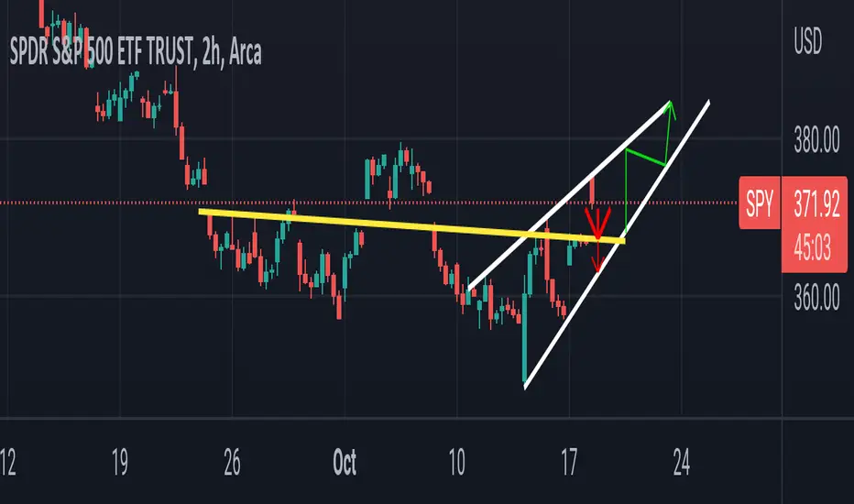The width and height of the screenshot is (854, 504).
Task: Click the 380.00 price axis label
Action: tap(816, 141)
